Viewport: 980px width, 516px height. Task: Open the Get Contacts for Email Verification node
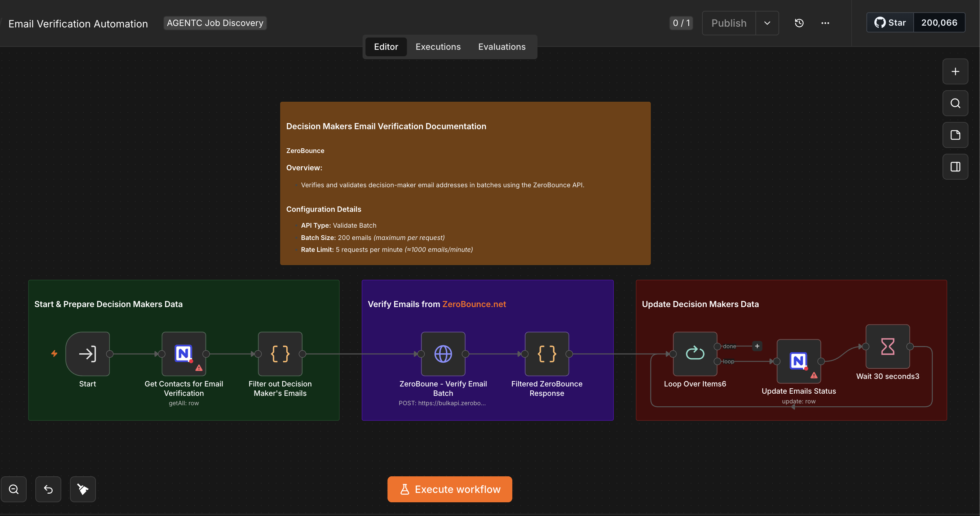184,354
